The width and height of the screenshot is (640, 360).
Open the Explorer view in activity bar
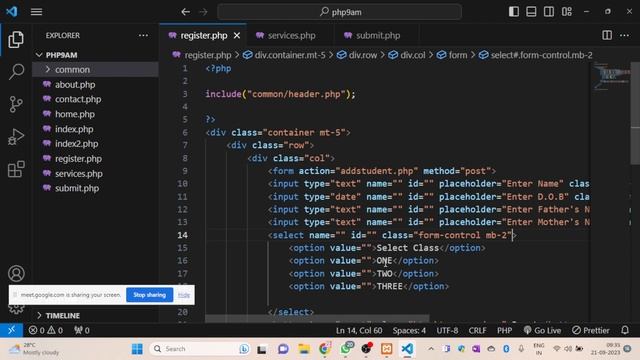16,40
